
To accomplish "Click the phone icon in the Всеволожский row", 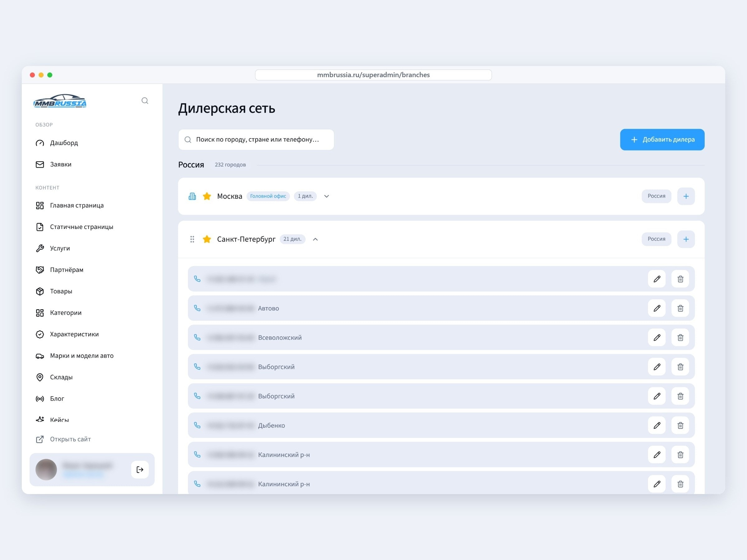I will pyautogui.click(x=197, y=338).
